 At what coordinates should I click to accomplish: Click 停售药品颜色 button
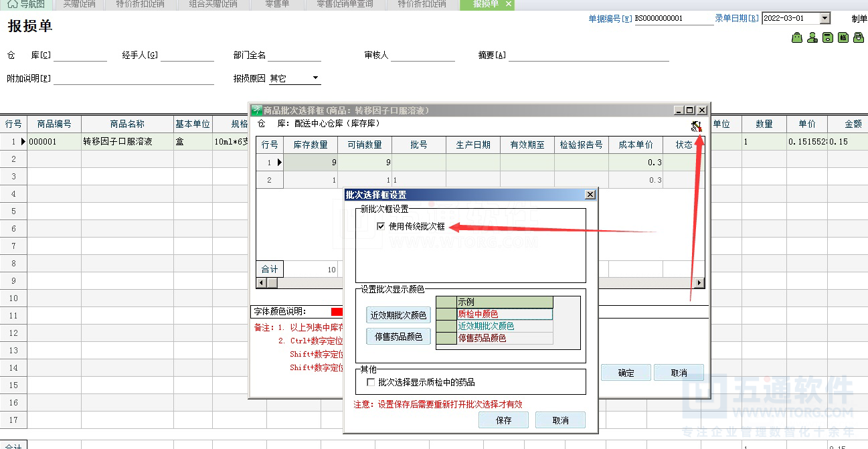398,337
